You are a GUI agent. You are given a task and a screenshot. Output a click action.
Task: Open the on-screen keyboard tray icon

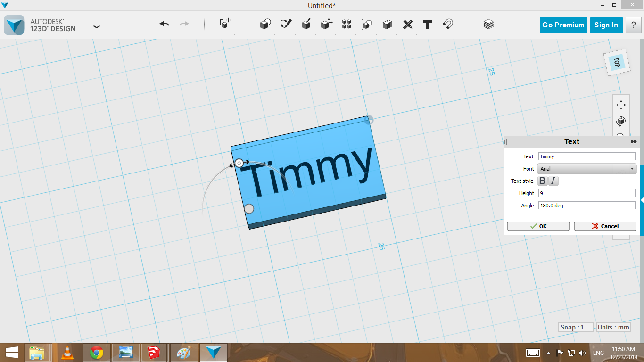coord(533,353)
